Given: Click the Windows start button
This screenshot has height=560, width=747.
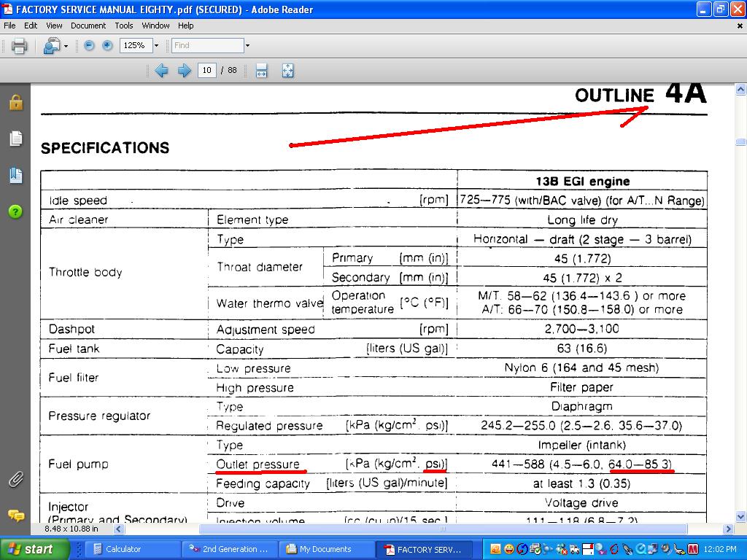Looking at the screenshot, I should [x=30, y=549].
